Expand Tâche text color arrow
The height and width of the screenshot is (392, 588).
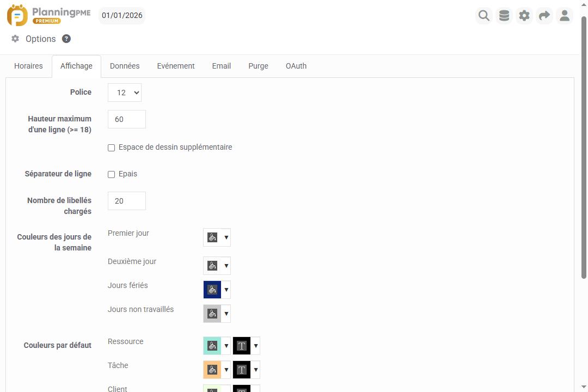pos(256,370)
